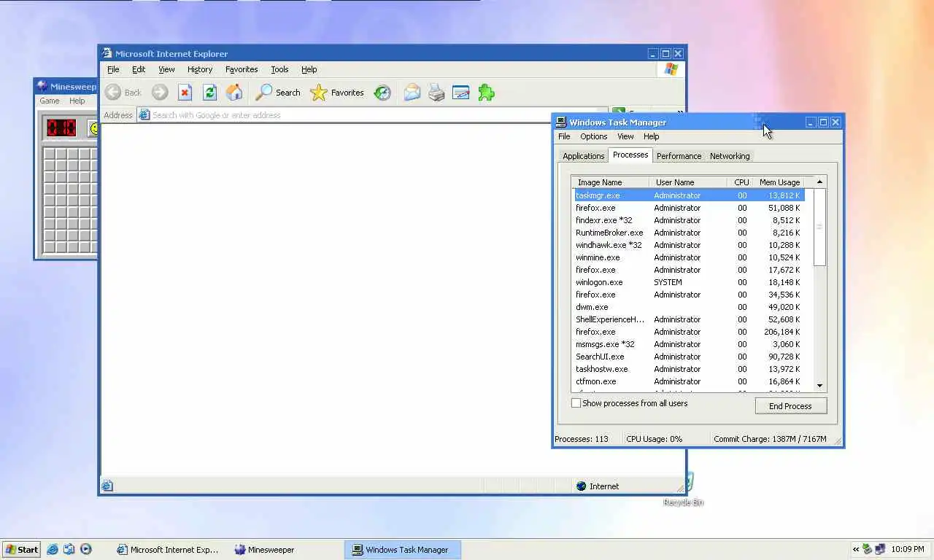Viewport: 934px width, 560px height.
Task: Click the Back arrow in Internet Explorer
Action: [113, 93]
